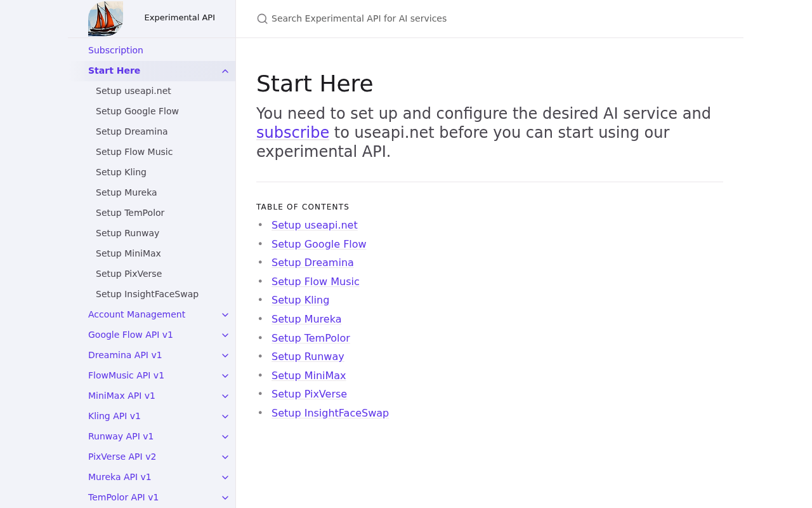Select Setup PixVerse in sidebar
Image resolution: width=812 pixels, height=508 pixels.
click(129, 274)
